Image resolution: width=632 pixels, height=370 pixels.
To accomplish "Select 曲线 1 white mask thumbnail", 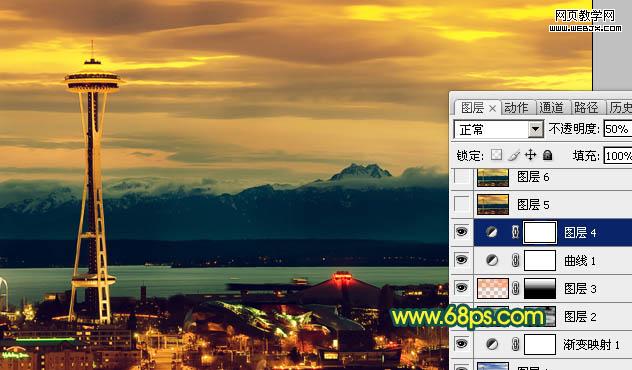I will tap(540, 260).
